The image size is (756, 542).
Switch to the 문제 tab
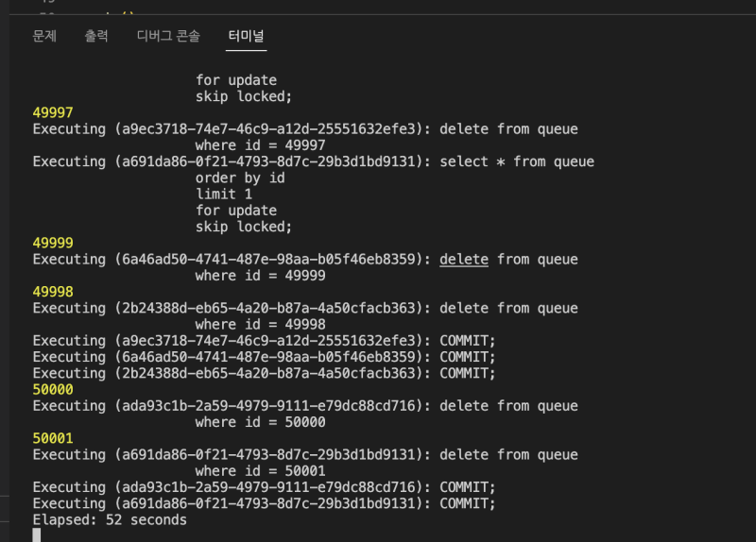coord(44,36)
